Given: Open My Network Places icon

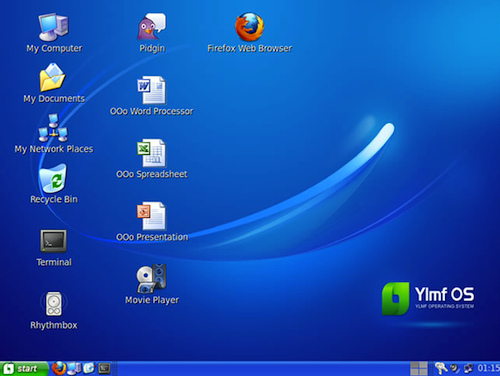Looking at the screenshot, I should (53, 128).
